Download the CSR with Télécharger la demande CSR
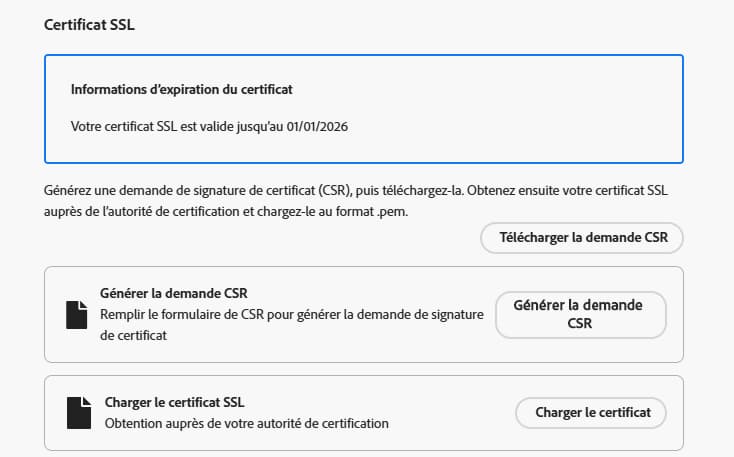 coord(581,238)
